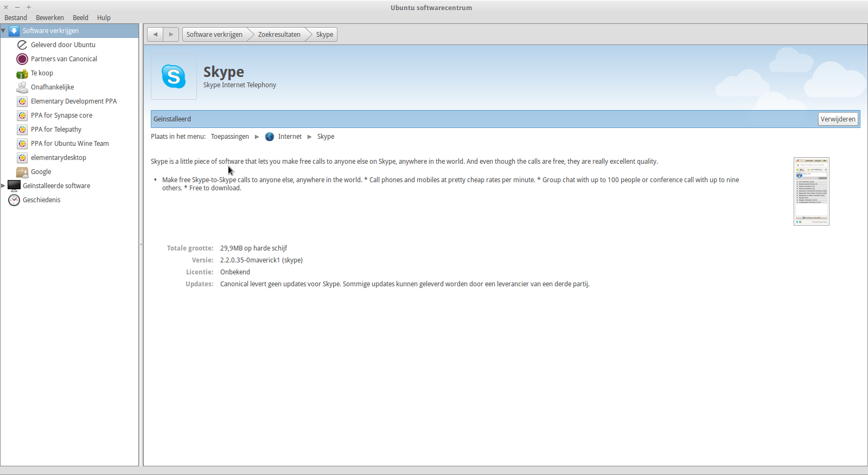The height and width of the screenshot is (475, 868).
Task: Click Verwijderen to uninstall Skype
Action: click(838, 119)
